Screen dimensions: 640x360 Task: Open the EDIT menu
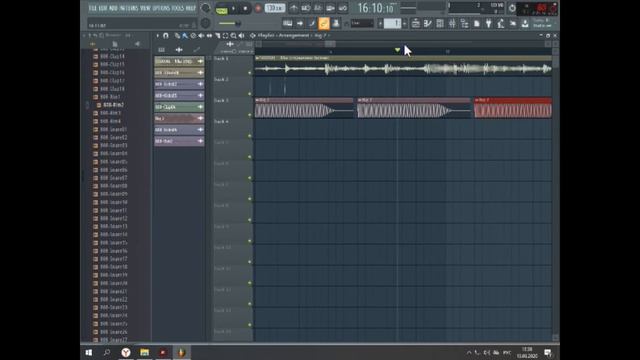point(102,8)
